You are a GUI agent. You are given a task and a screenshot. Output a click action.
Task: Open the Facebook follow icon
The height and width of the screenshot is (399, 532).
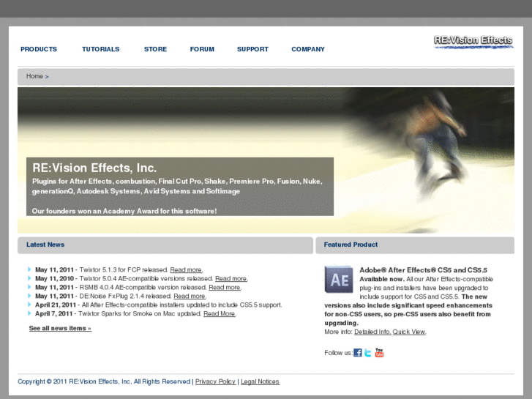click(358, 352)
